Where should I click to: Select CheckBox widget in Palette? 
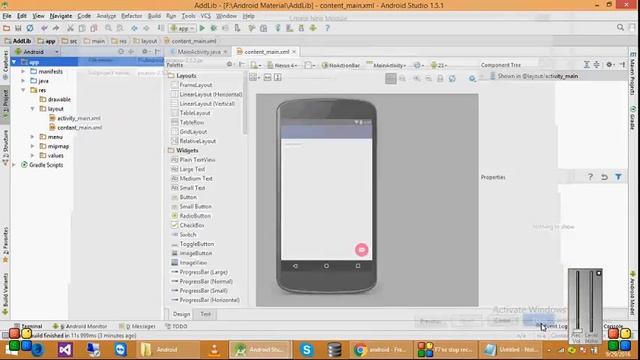188,225
